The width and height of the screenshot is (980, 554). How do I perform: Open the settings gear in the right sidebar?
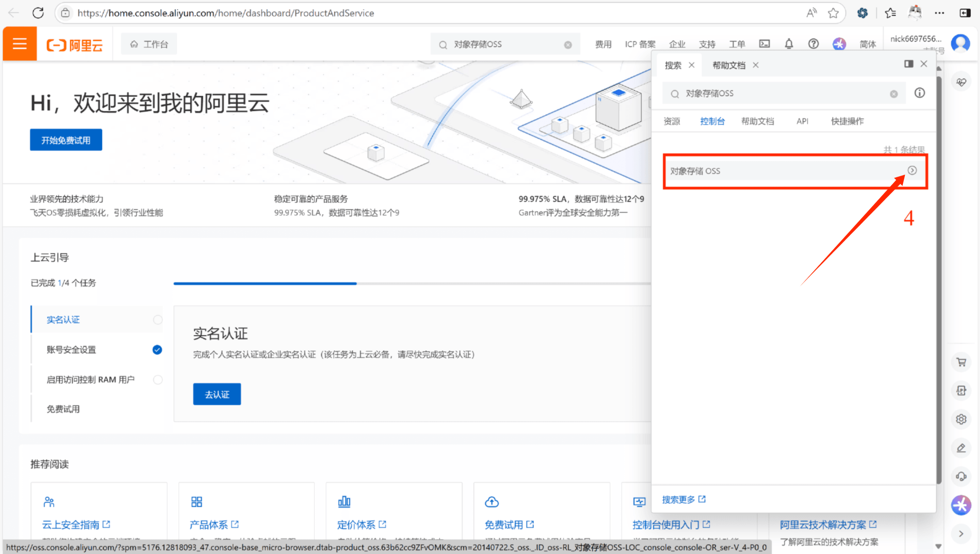(961, 419)
